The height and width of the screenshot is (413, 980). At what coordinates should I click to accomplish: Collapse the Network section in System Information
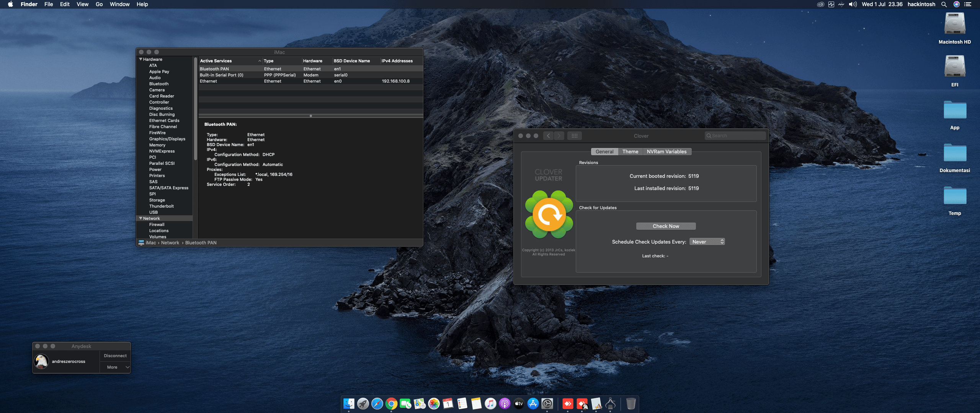pos(140,218)
